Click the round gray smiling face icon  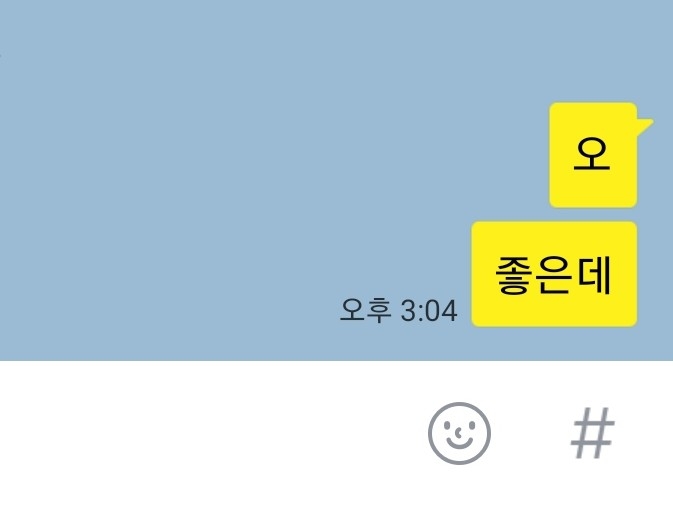(x=459, y=433)
